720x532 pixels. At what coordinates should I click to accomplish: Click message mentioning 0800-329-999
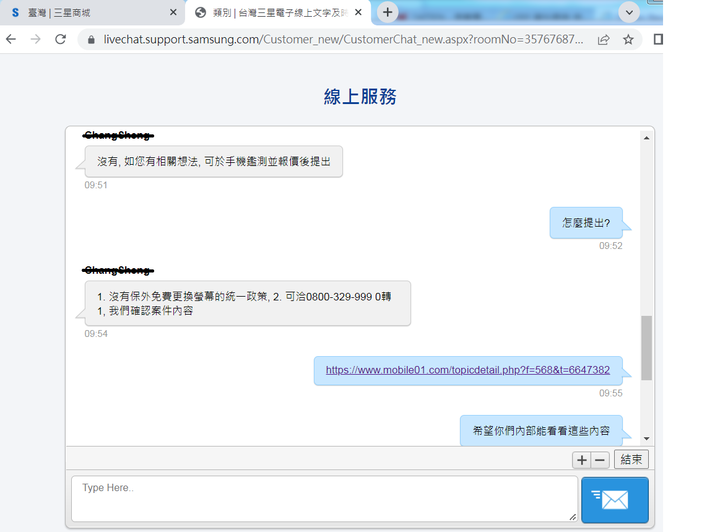[x=248, y=303]
